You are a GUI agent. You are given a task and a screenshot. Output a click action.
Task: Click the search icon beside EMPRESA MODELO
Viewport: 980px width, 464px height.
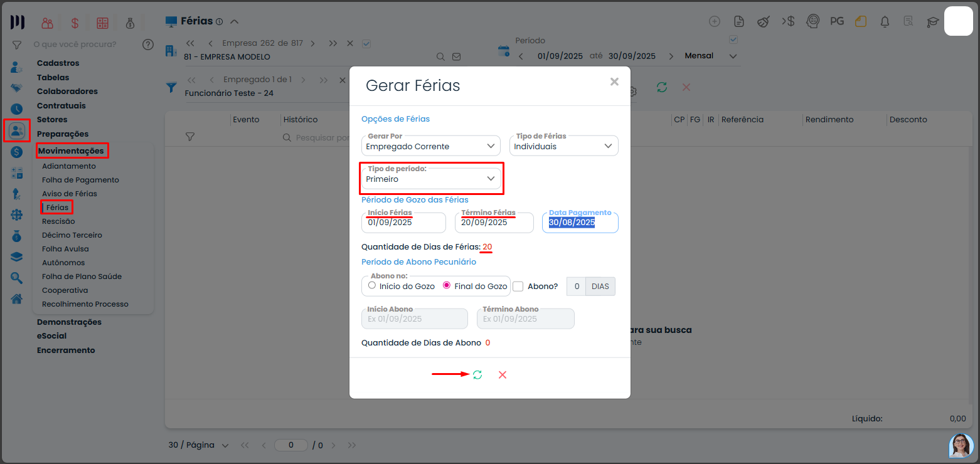click(441, 57)
